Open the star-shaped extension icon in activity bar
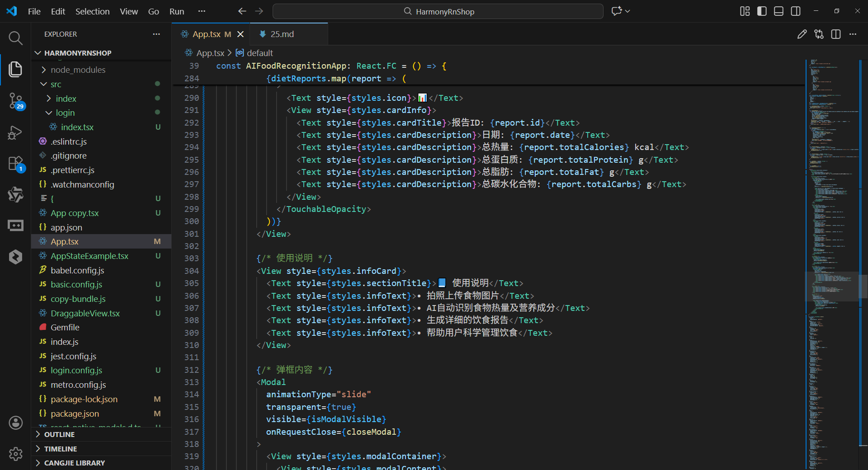The height and width of the screenshot is (470, 868). (15, 194)
